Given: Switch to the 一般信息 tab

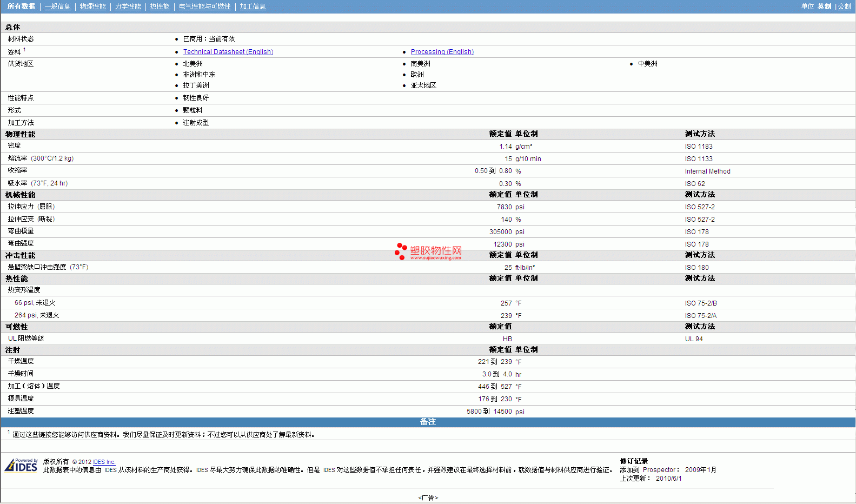Looking at the screenshot, I should 57,6.
